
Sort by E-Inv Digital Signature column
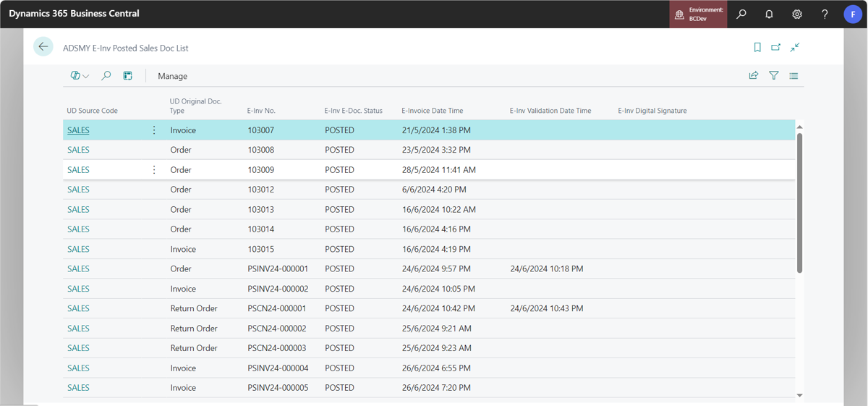coord(652,111)
